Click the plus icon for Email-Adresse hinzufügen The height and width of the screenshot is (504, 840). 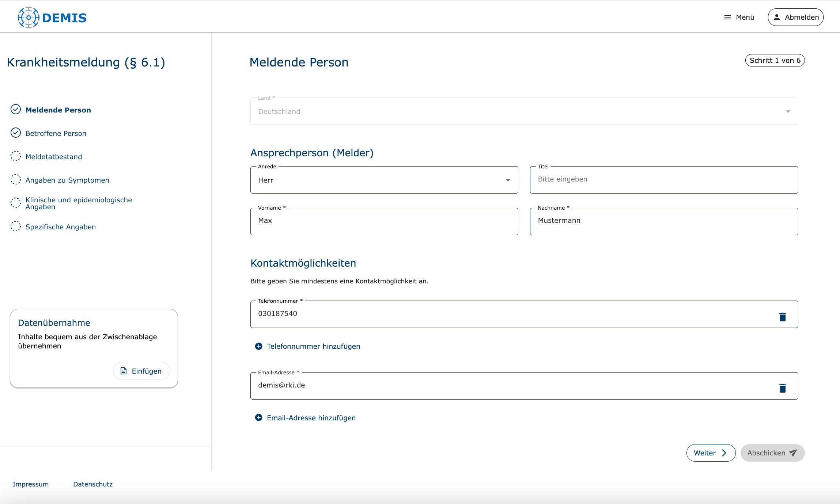tap(258, 417)
